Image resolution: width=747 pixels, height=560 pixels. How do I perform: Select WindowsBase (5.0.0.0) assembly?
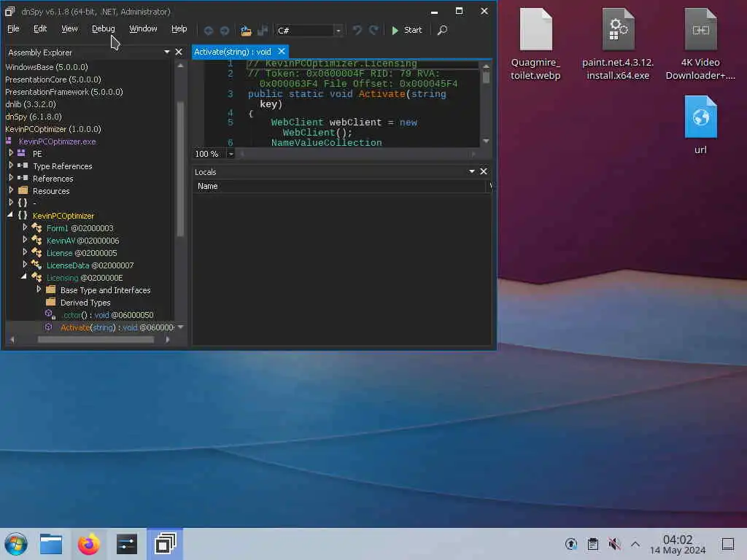47,67
